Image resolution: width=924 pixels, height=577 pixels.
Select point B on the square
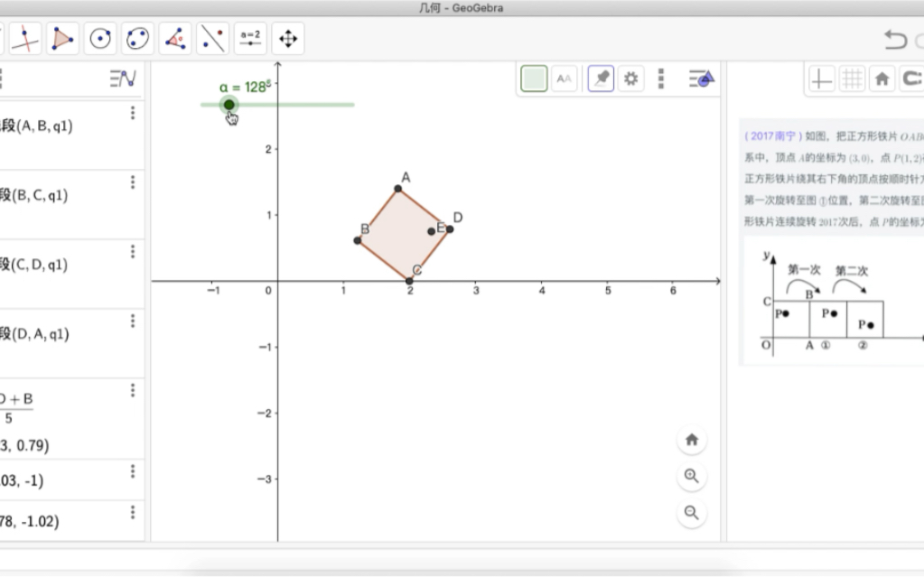click(357, 240)
